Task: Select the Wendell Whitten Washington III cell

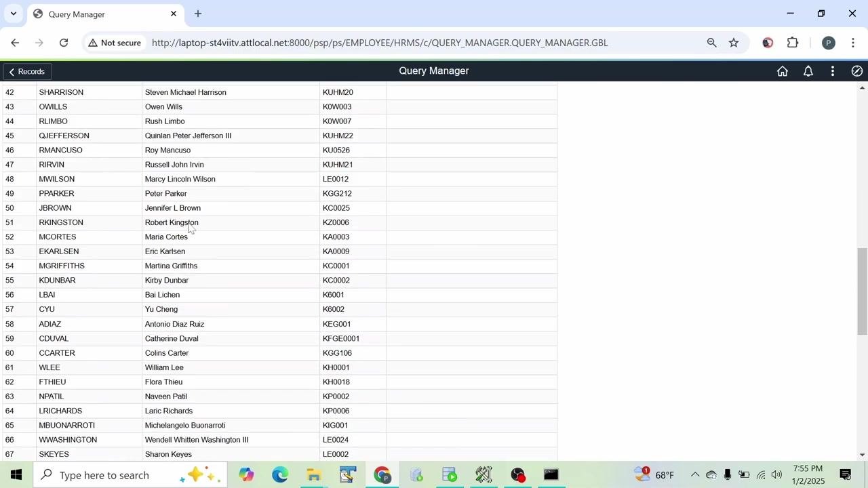Action: 231,440
